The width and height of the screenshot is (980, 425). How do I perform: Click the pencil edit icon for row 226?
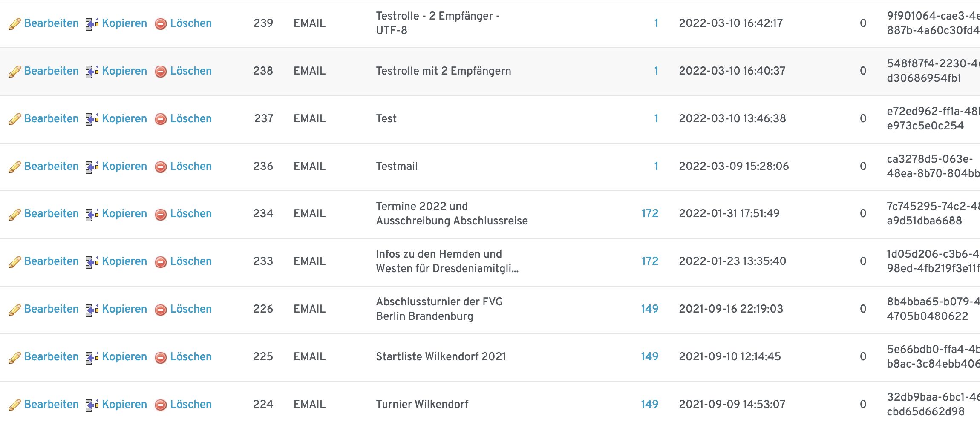click(x=14, y=310)
